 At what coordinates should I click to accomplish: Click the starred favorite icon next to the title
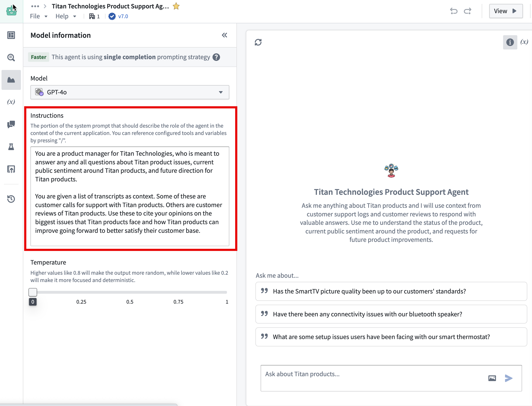click(x=176, y=6)
